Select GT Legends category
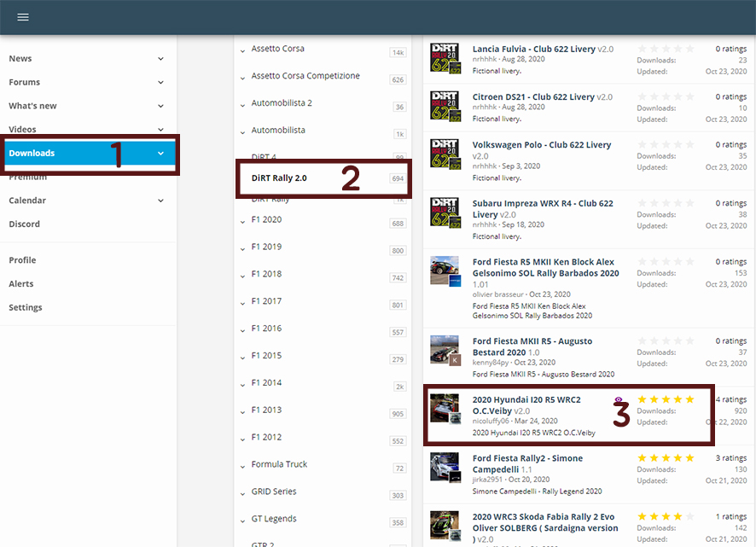Viewport: 756px width, 547px height. (274, 519)
